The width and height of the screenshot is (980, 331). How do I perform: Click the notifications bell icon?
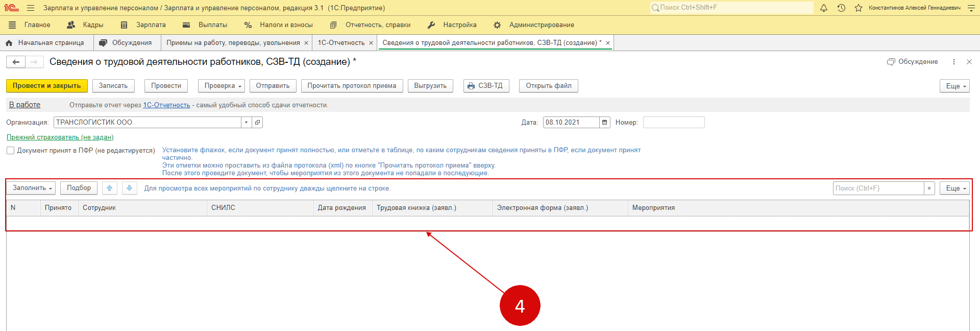click(824, 8)
